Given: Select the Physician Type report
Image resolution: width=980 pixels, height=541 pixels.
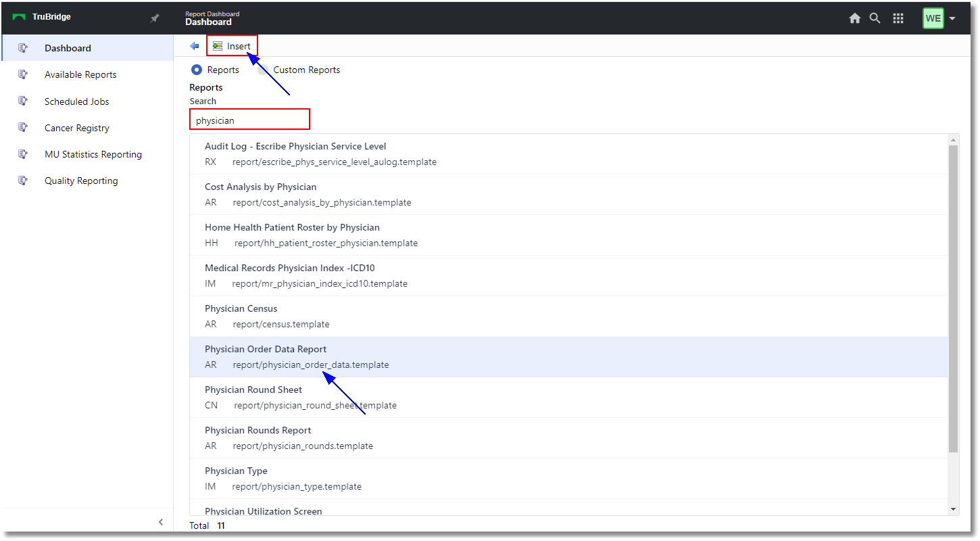Looking at the screenshot, I should (x=568, y=479).
